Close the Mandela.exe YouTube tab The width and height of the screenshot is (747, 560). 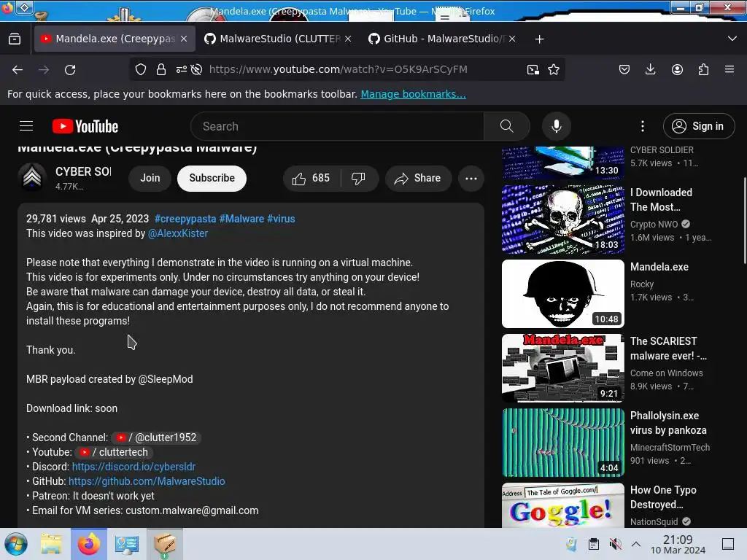click(184, 39)
